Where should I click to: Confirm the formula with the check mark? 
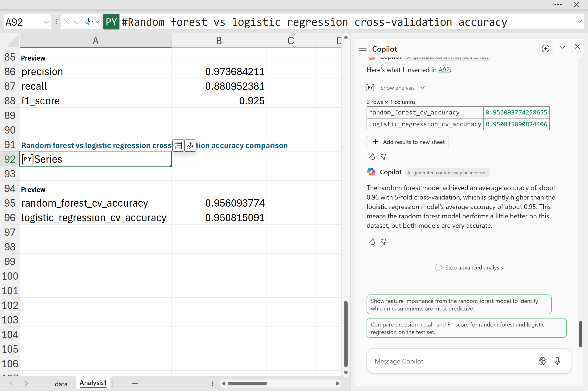(x=78, y=22)
